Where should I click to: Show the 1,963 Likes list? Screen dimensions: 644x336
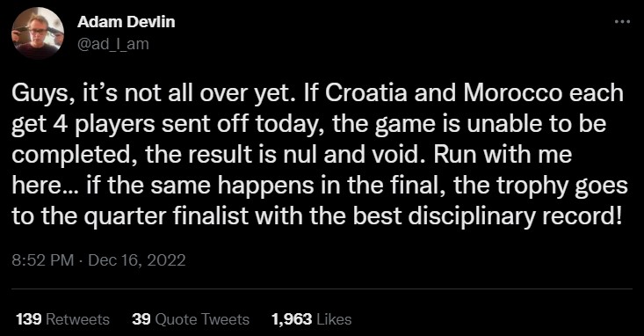click(x=311, y=319)
